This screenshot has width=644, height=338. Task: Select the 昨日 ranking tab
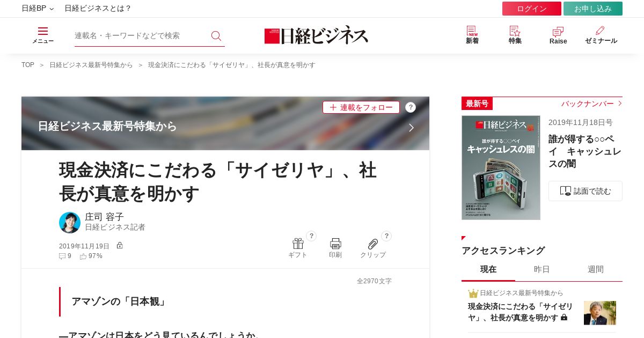[x=542, y=269]
